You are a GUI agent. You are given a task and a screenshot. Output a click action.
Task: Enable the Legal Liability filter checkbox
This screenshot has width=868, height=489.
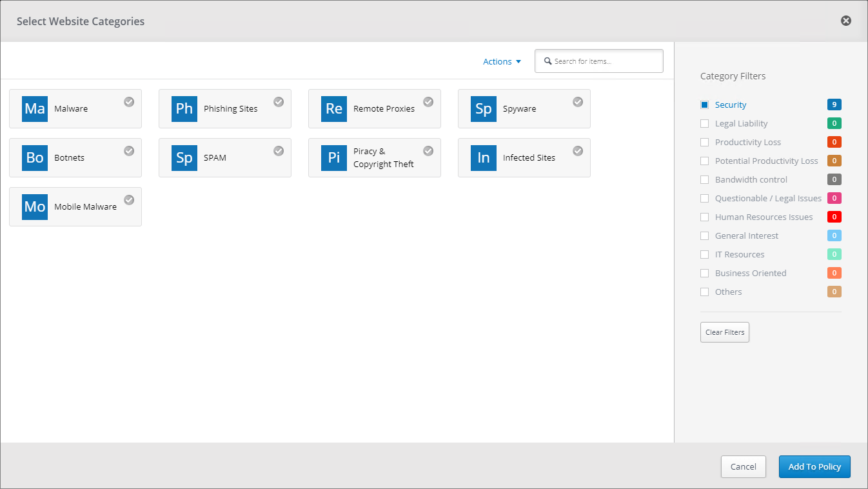click(x=705, y=123)
